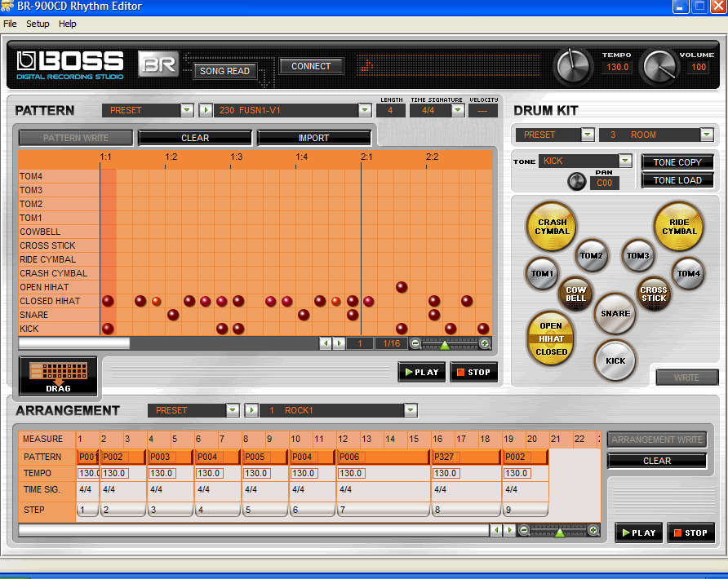Tap the TOM1 drum pad
The height and width of the screenshot is (579, 728).
click(x=542, y=274)
